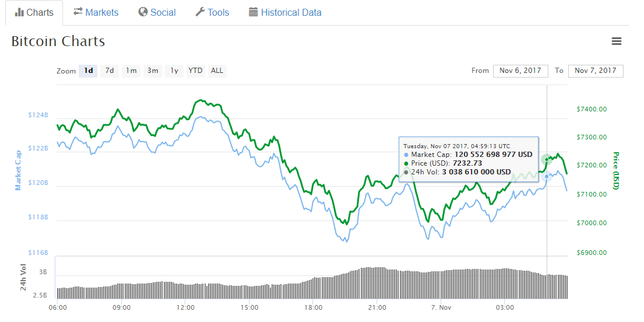Click the To date field Nov 7, 2017
This screenshot has height=322, width=644.
(x=596, y=71)
